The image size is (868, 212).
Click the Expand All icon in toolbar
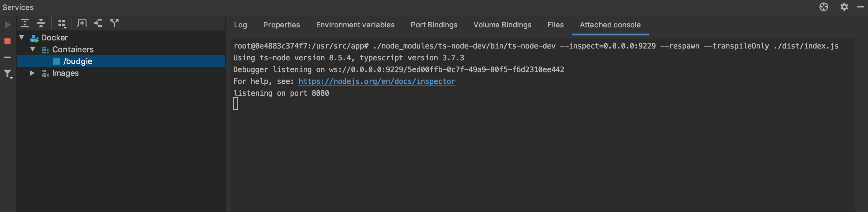pos(25,23)
